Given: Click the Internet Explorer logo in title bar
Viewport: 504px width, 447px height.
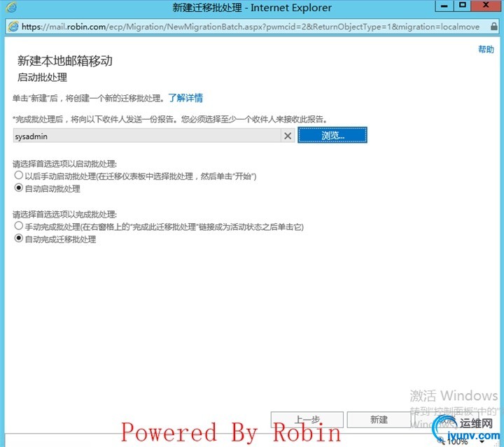Looking at the screenshot, I should (x=11, y=7).
